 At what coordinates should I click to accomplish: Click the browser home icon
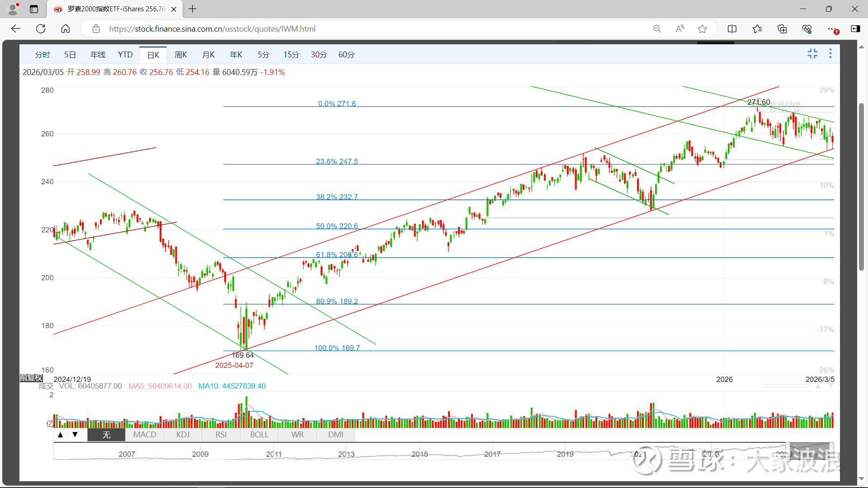click(66, 29)
